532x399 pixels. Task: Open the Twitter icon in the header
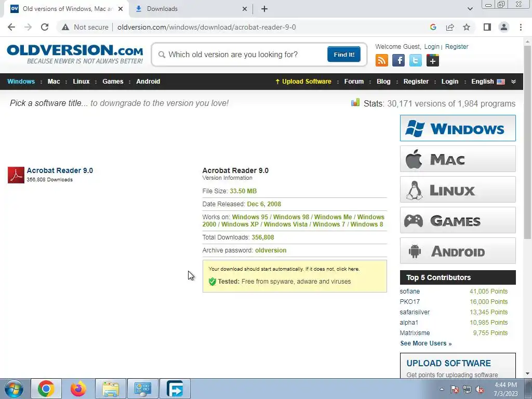pyautogui.click(x=415, y=60)
